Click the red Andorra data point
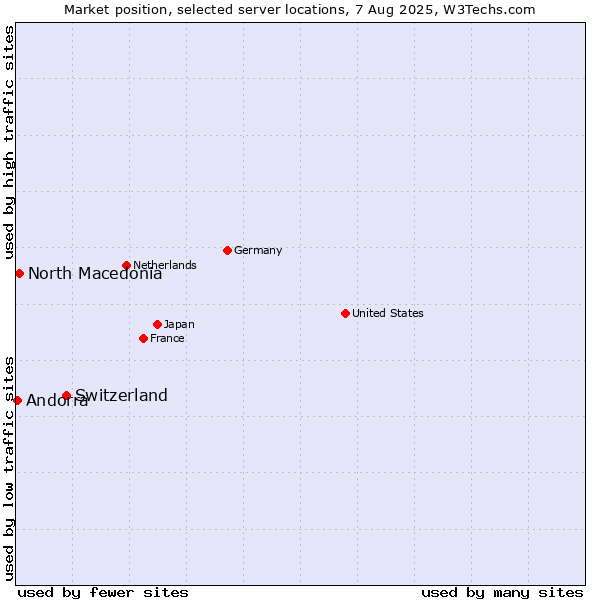Screen dimensions: 600x600 (18, 400)
